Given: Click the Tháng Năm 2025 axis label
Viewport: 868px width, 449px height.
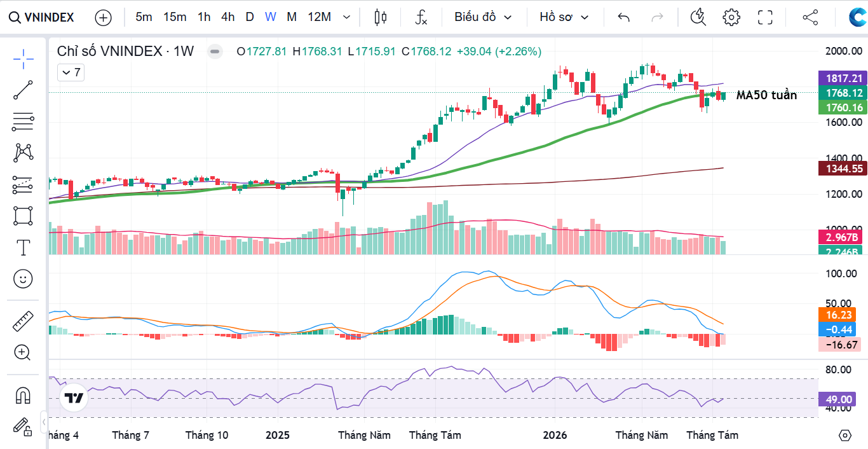Looking at the screenshot, I should (364, 436).
